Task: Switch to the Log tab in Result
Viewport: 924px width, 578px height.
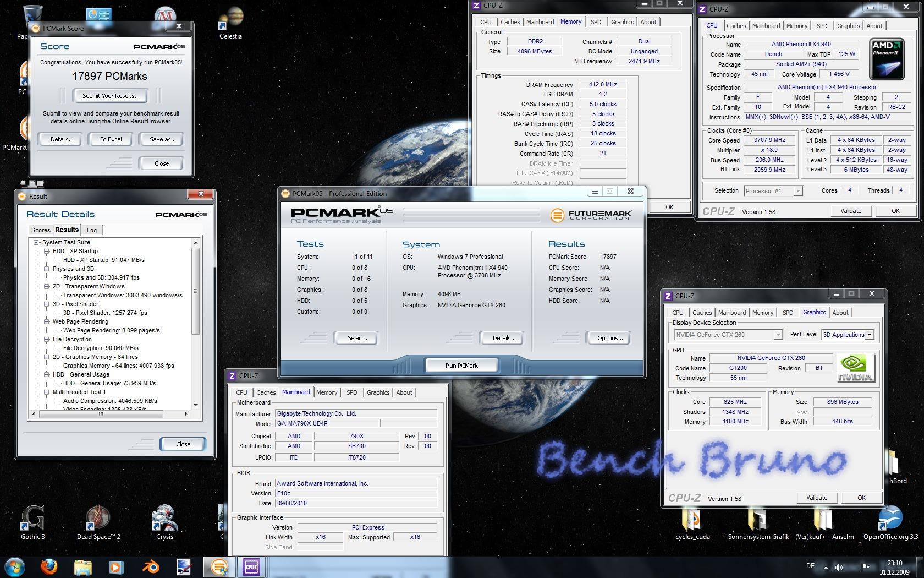Action: pyautogui.click(x=92, y=230)
